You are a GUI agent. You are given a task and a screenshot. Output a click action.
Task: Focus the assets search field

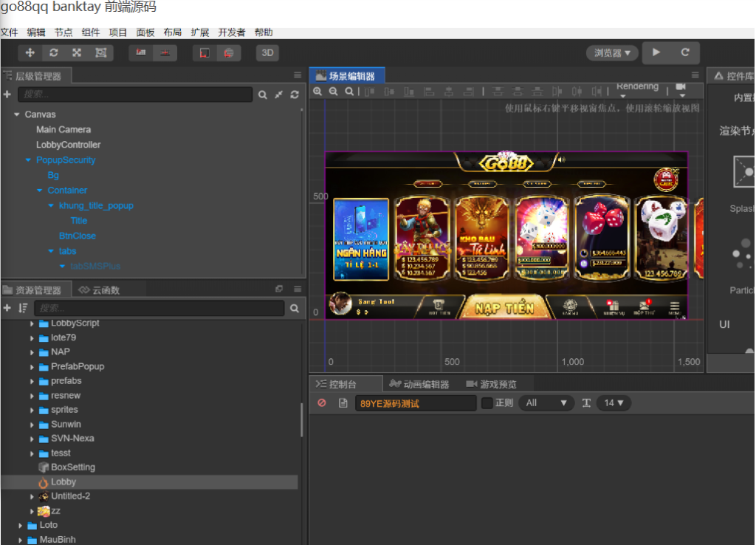[159, 308]
